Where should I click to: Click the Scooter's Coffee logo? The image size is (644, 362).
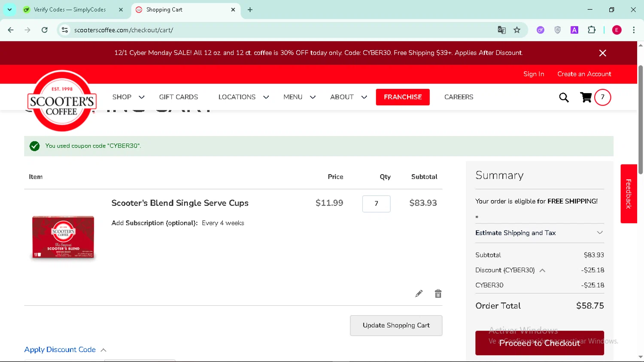[x=62, y=101]
